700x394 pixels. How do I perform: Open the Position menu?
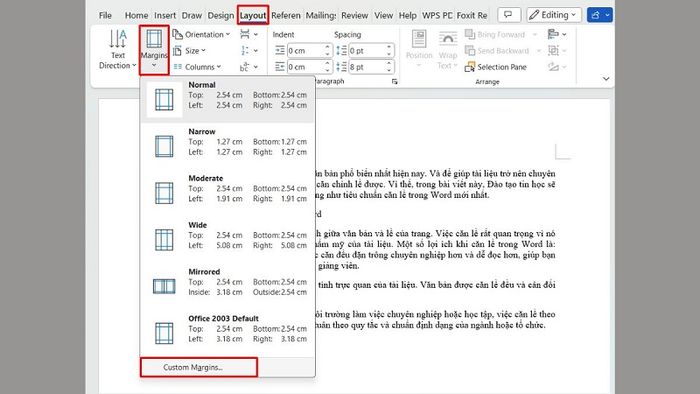tap(419, 50)
